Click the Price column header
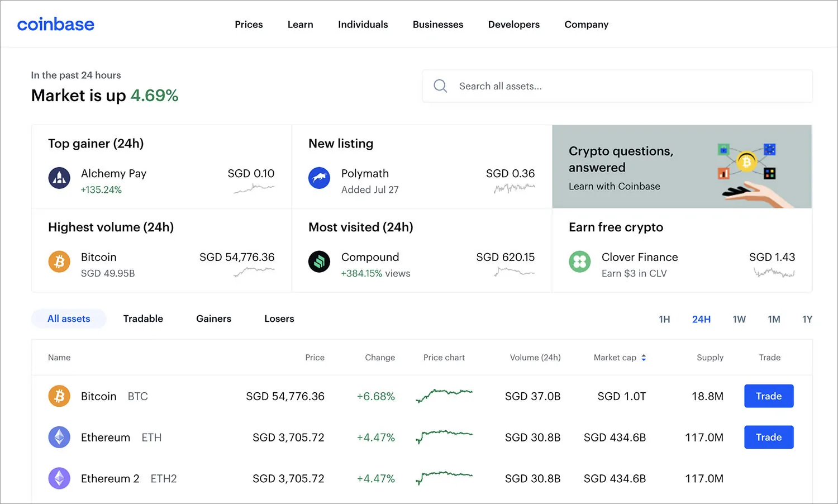Image resolution: width=838 pixels, height=504 pixels. [x=315, y=358]
